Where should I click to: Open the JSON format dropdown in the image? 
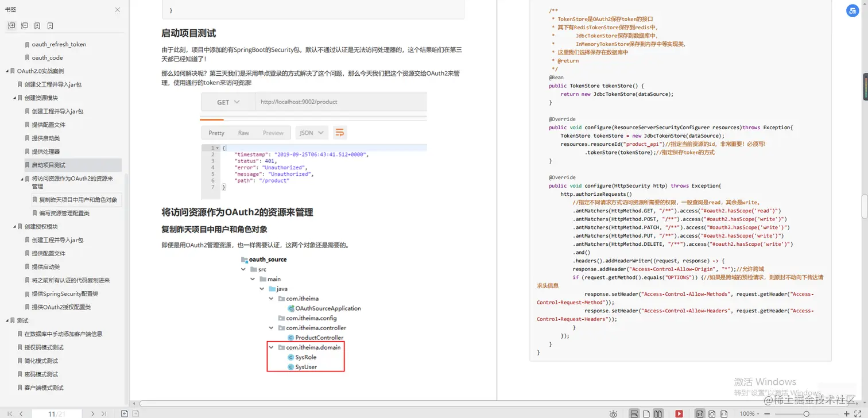click(312, 133)
